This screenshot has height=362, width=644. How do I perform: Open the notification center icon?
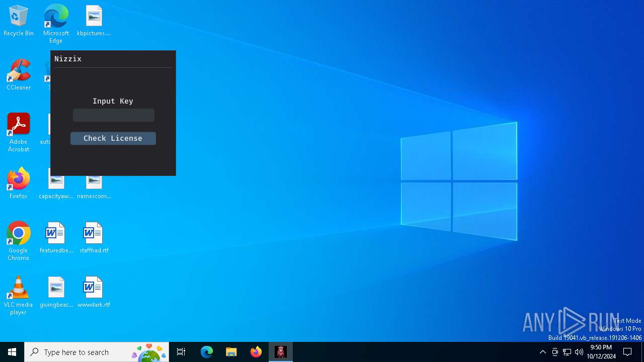[627, 352]
